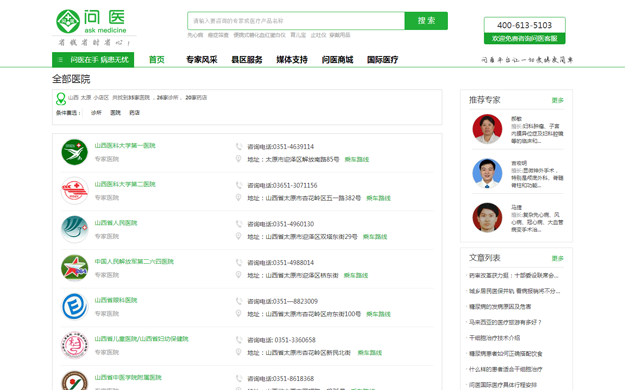Open article 什么样的患者适合干细胞治疗
This screenshot has width=625, height=390.
[x=505, y=369]
